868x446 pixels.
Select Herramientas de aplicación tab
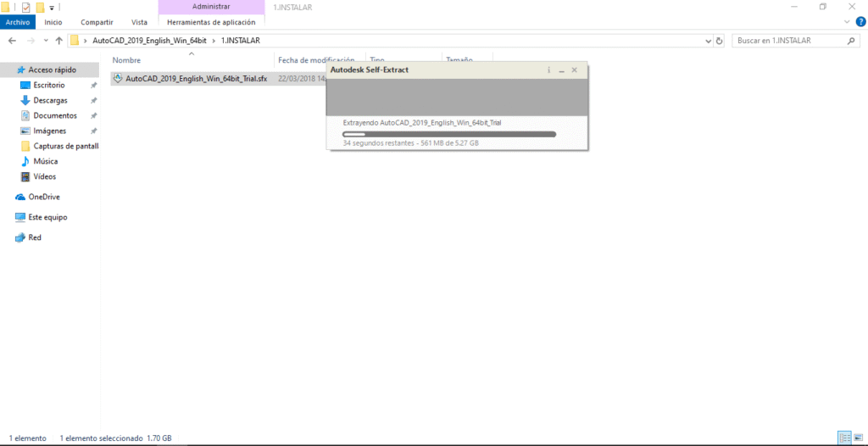pyautogui.click(x=211, y=22)
